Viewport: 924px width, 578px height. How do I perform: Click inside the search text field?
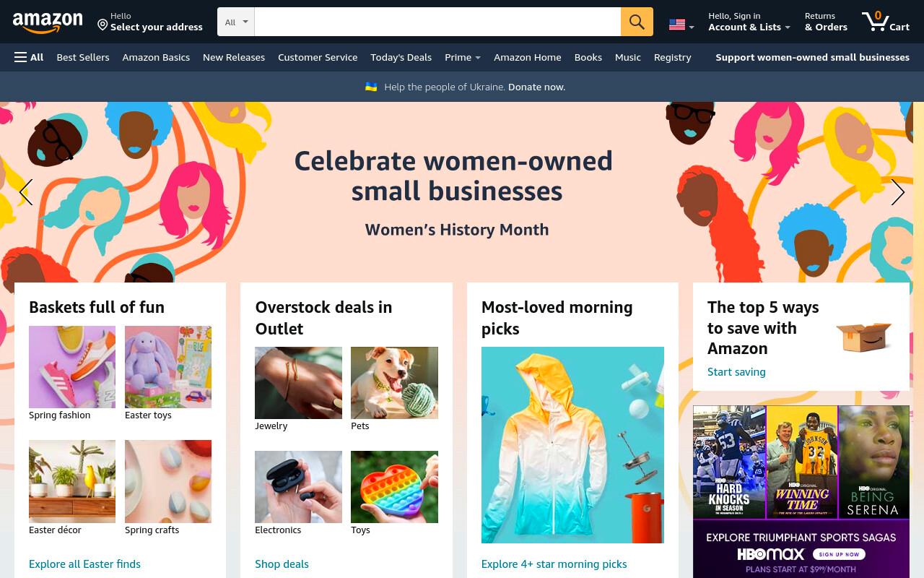(437, 22)
